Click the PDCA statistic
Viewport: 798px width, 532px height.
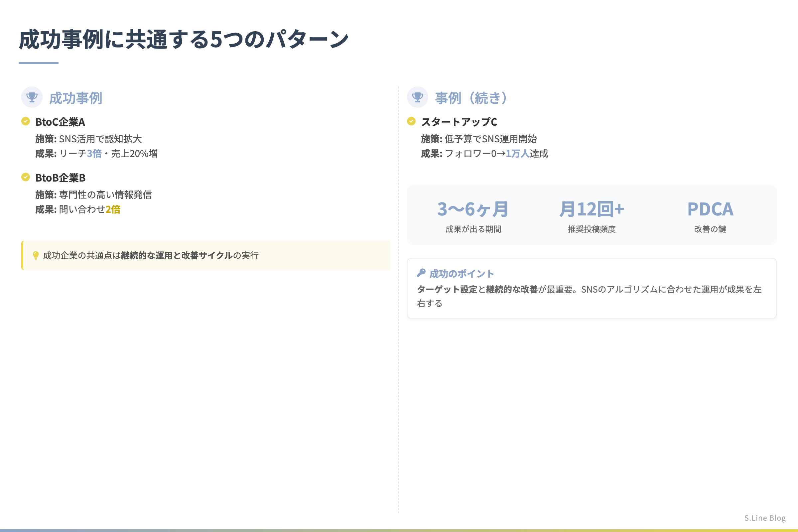[710, 209]
